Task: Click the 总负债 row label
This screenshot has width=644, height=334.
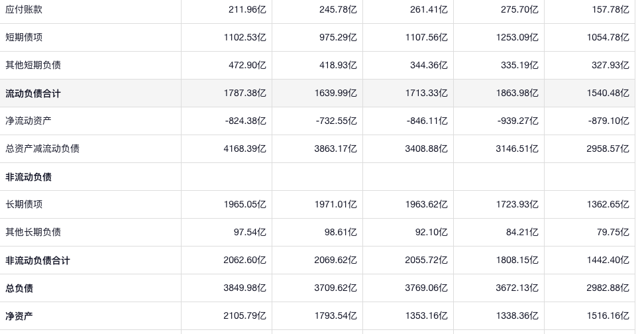Action: tap(19, 288)
